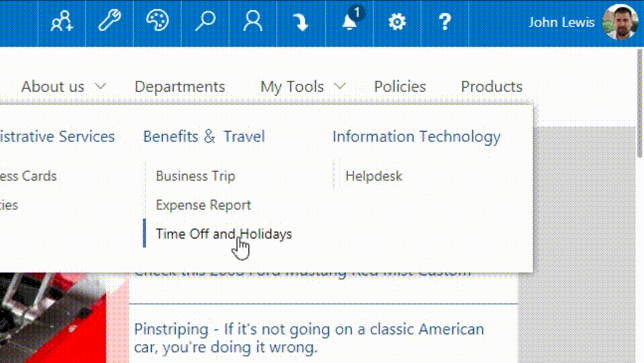The width and height of the screenshot is (644, 363).
Task: Select the Policies menu item
Action: [399, 86]
